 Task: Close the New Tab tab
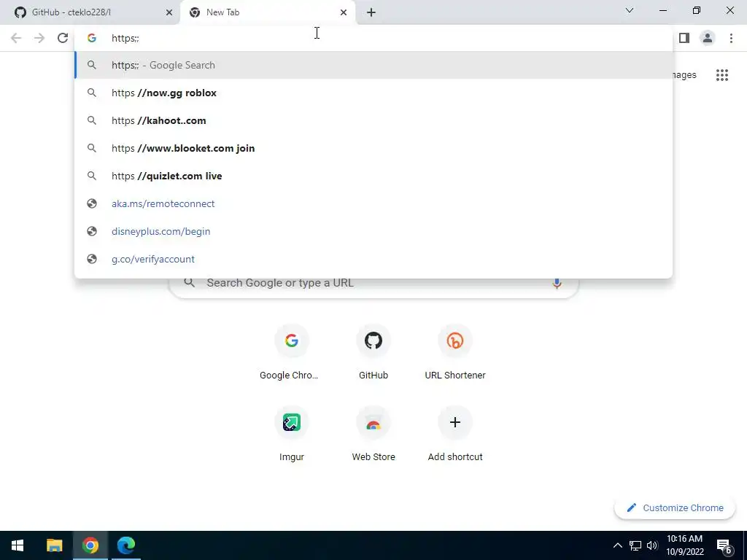pyautogui.click(x=344, y=12)
